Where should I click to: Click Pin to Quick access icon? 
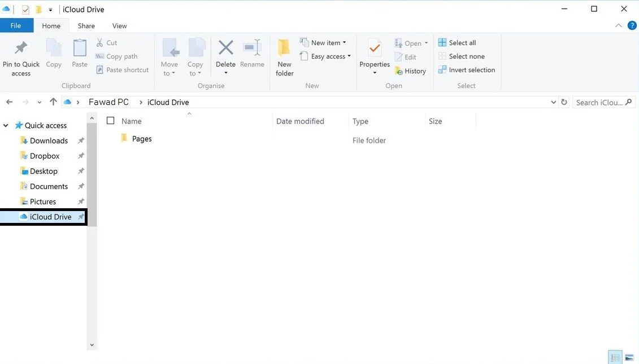pos(21,48)
